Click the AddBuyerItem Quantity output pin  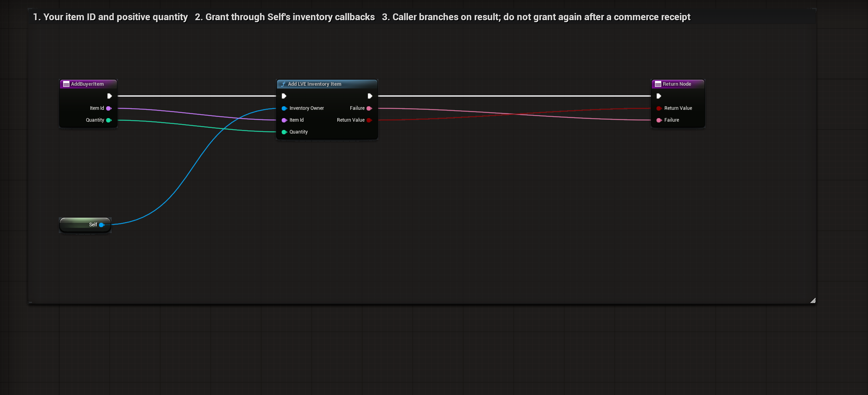pyautogui.click(x=109, y=120)
